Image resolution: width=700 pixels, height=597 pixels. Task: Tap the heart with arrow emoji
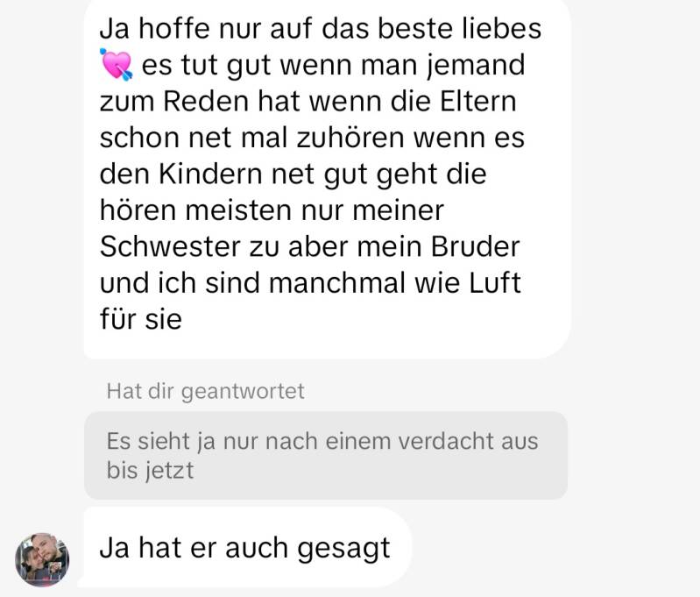pos(116,65)
